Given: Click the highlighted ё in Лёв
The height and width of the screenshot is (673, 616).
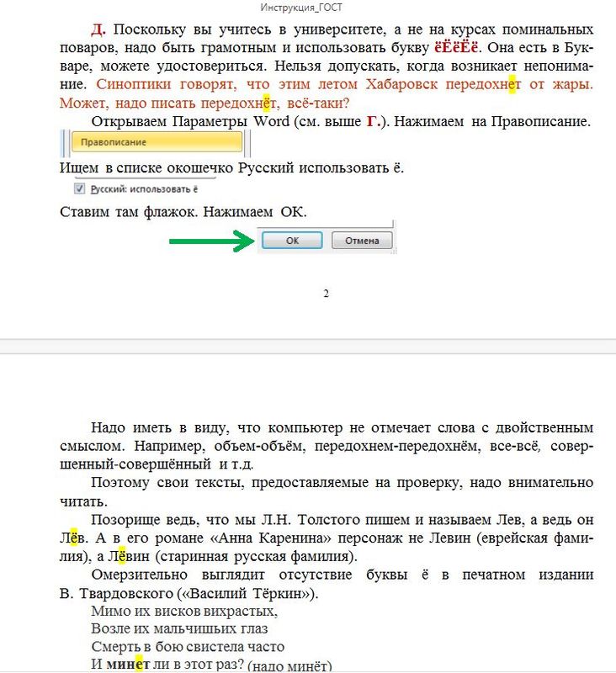Looking at the screenshot, I should point(73,538).
